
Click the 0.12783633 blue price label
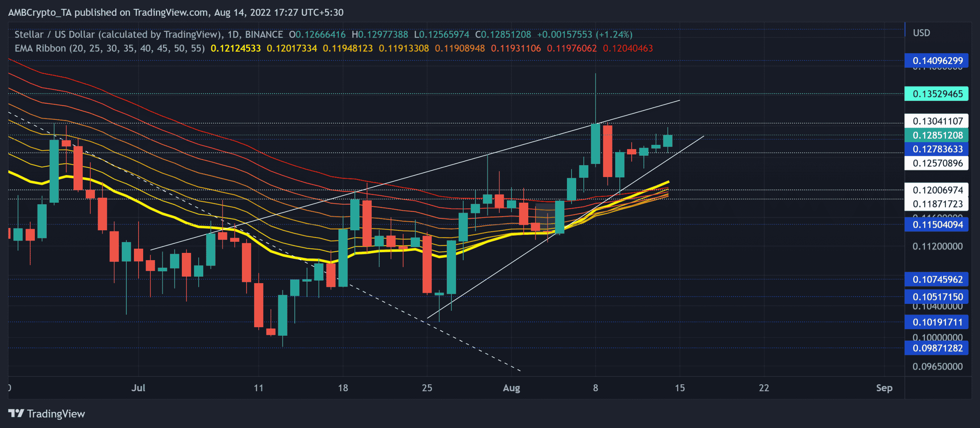pos(936,149)
